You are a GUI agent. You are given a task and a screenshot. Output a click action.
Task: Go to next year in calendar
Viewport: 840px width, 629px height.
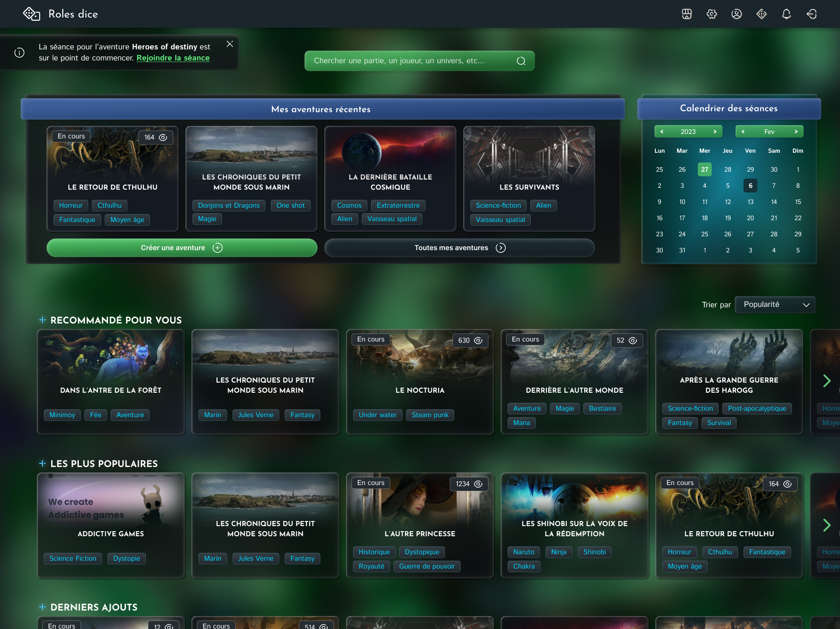[715, 132]
